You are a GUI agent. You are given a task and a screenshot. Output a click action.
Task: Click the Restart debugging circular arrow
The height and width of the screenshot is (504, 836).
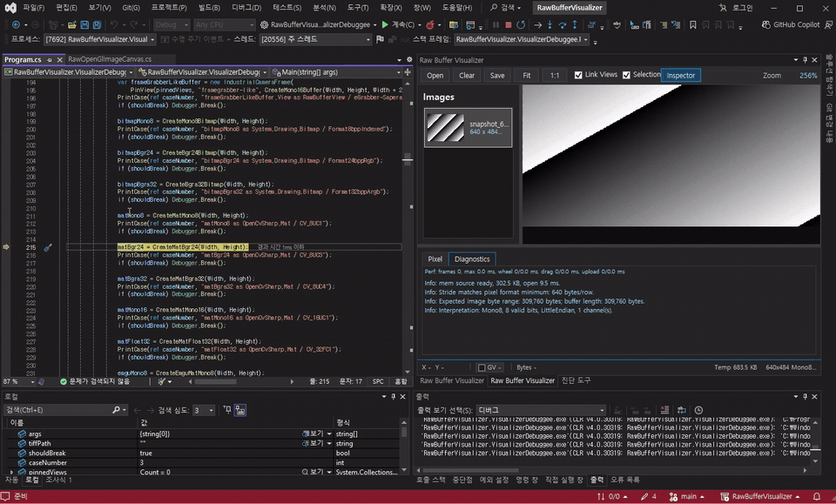tap(521, 25)
